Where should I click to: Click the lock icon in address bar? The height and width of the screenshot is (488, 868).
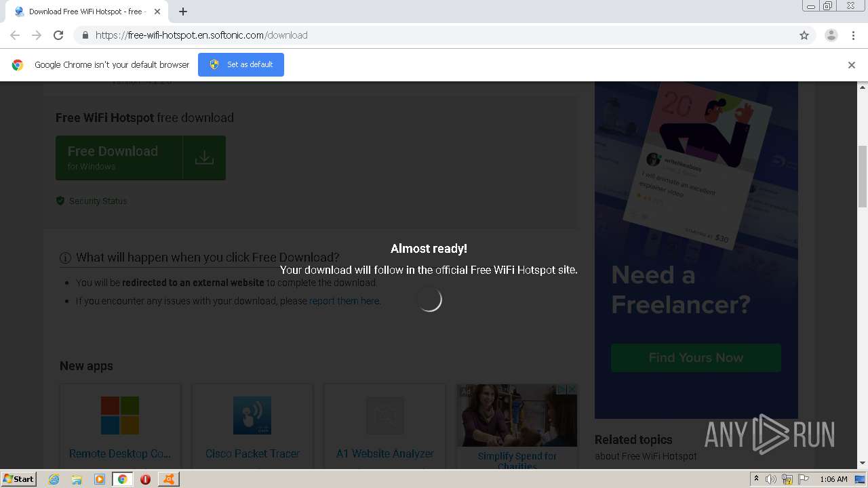pyautogui.click(x=85, y=35)
